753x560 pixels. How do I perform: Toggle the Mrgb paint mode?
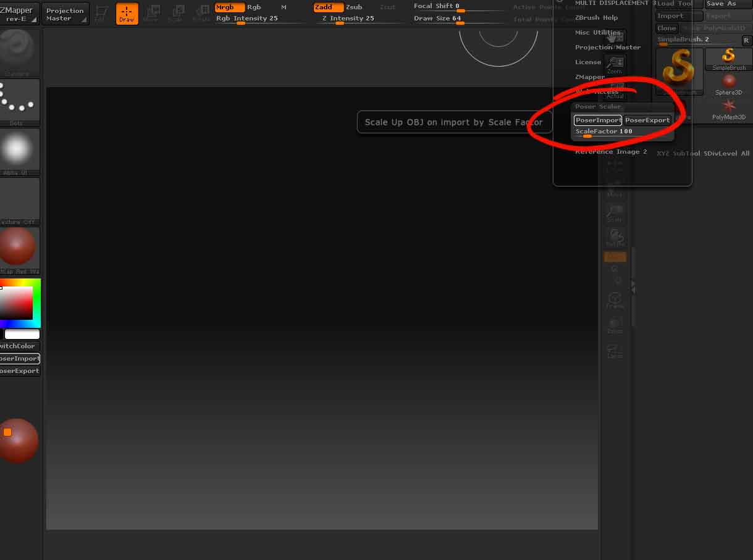[229, 7]
